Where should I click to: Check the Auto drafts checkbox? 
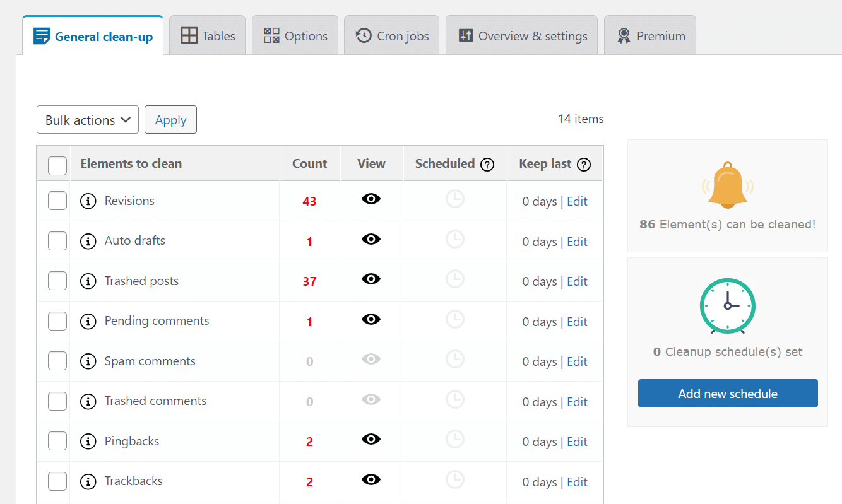click(x=57, y=240)
